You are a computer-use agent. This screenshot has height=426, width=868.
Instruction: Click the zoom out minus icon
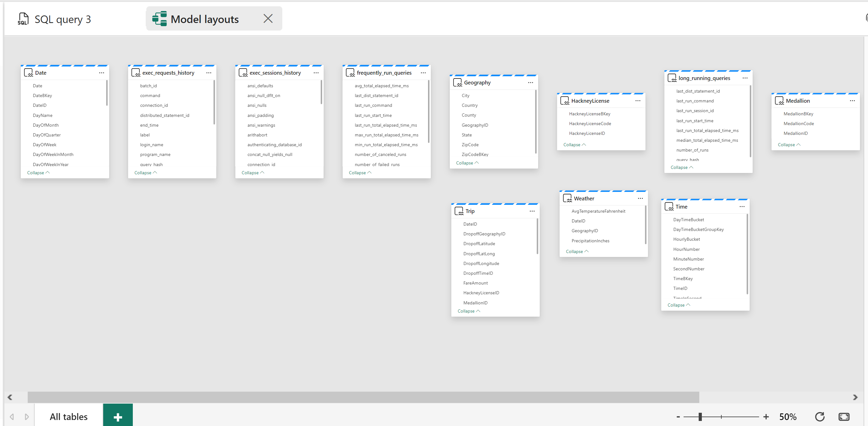[678, 417]
